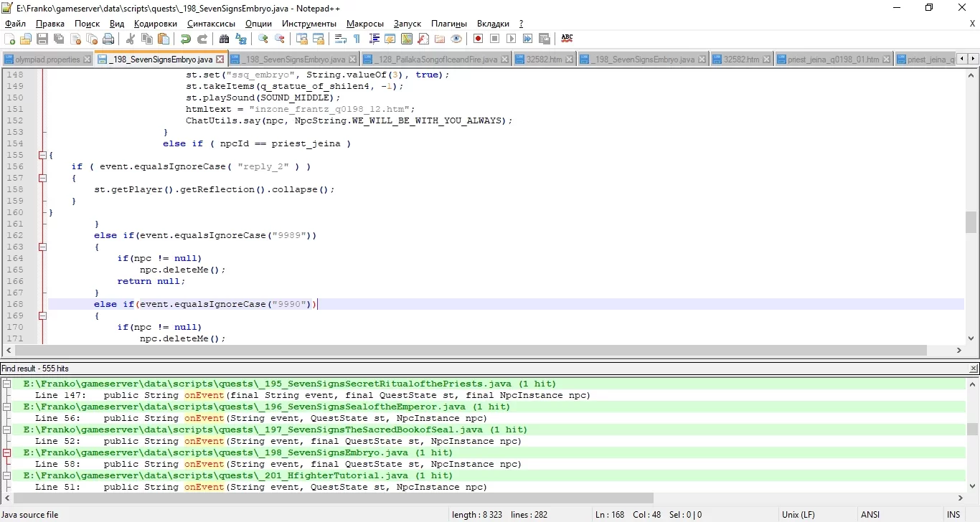Open the Файл menu
This screenshot has height=522, width=980.
point(15,24)
